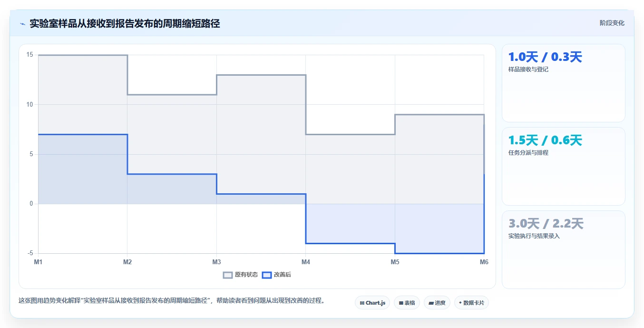Click the lightning icon beside the title
Screen dimensions: 644x328
pyautogui.click(x=22, y=24)
